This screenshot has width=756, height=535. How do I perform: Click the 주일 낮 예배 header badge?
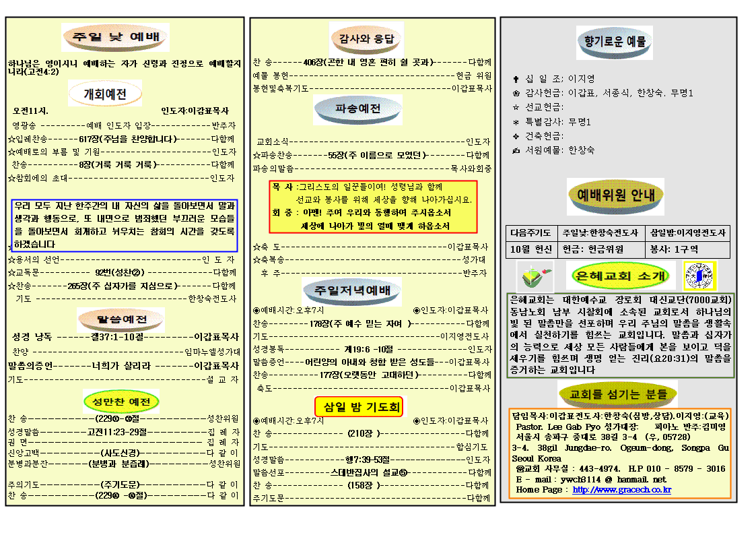click(115, 37)
